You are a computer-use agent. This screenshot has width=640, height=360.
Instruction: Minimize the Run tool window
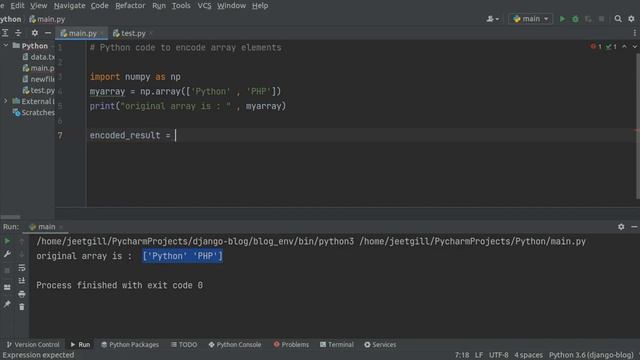click(x=634, y=227)
